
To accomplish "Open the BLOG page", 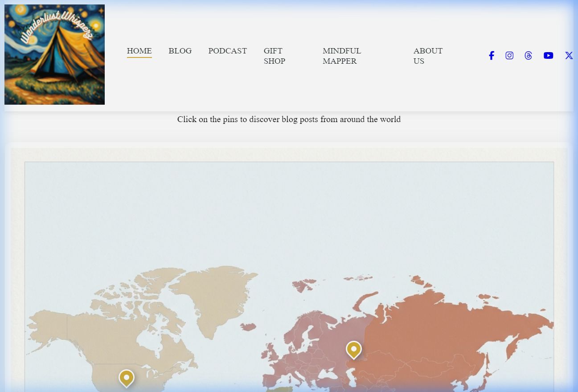I will point(180,51).
